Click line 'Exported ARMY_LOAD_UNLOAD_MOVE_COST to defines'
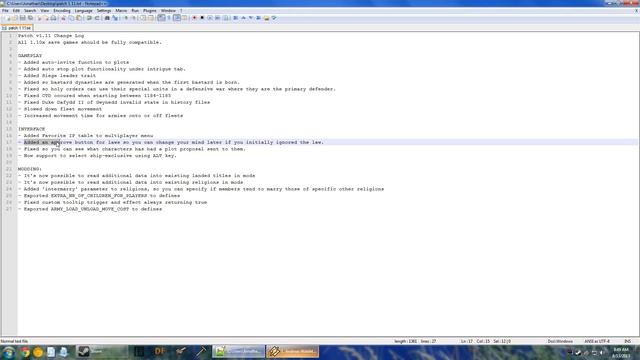Image resolution: width=640 pixels, height=360 pixels. [x=93, y=209]
